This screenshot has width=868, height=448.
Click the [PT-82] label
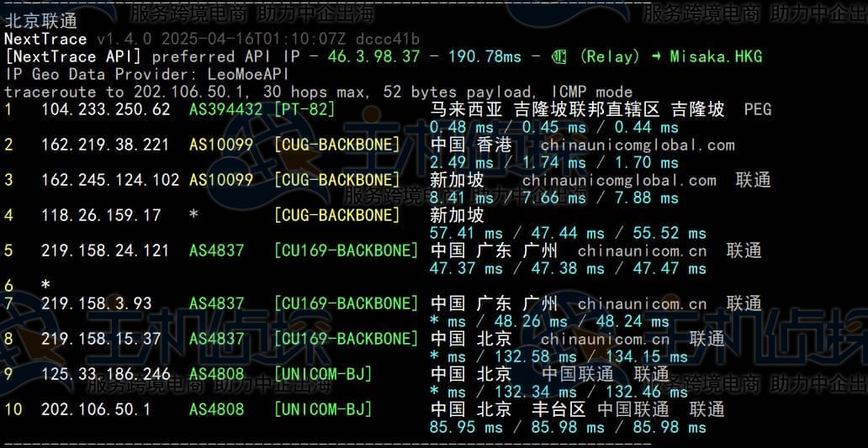[304, 109]
